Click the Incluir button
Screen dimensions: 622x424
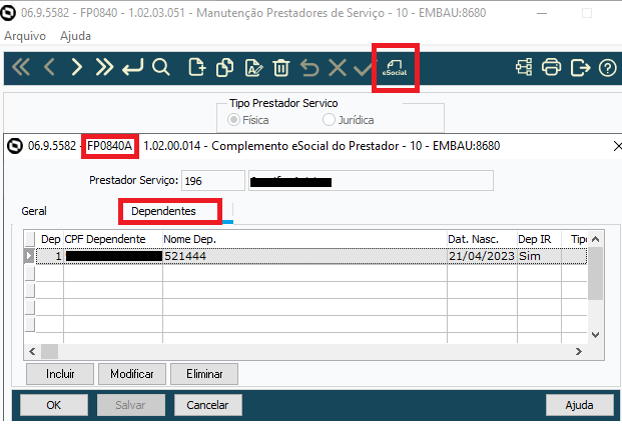click(x=60, y=374)
